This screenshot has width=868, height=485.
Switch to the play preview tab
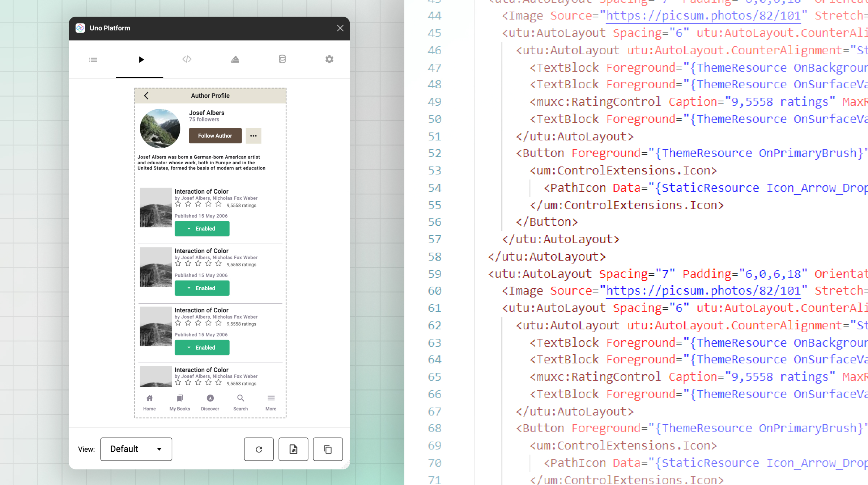point(141,60)
